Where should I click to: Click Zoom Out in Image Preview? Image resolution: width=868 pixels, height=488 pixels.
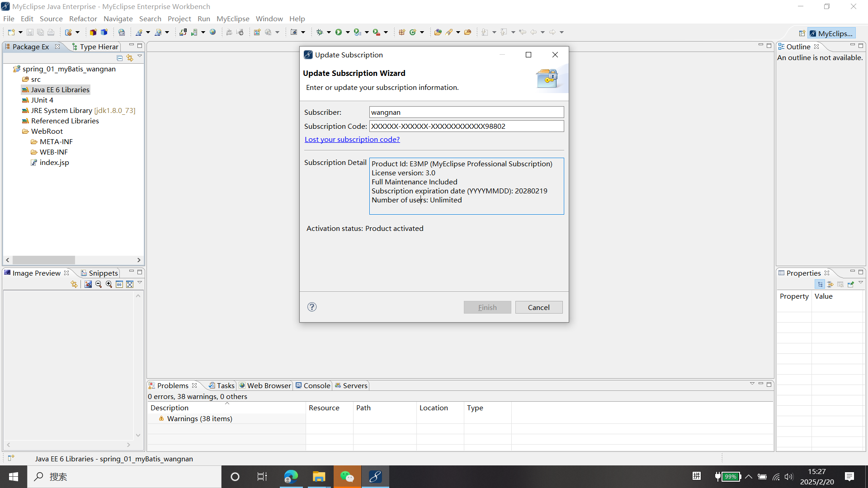click(99, 284)
